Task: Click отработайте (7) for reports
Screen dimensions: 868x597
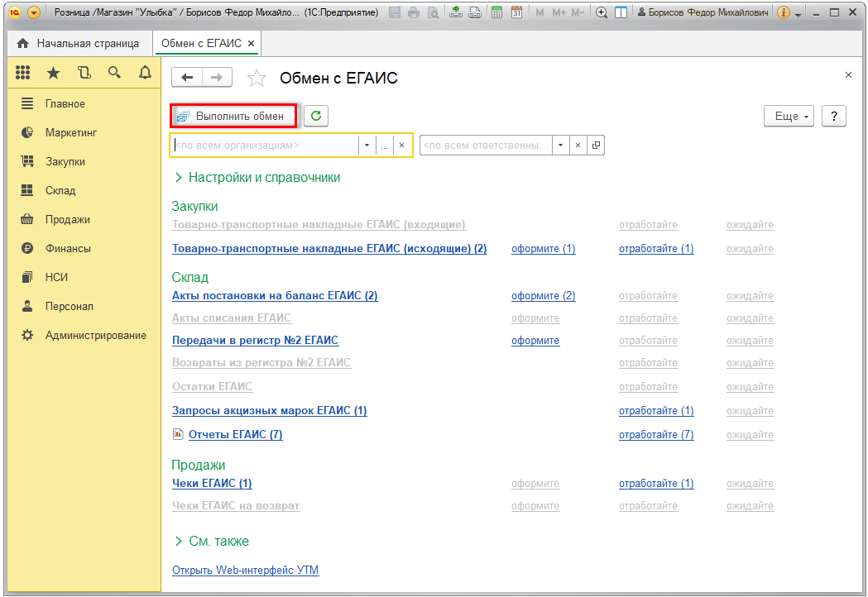Action: tap(656, 434)
